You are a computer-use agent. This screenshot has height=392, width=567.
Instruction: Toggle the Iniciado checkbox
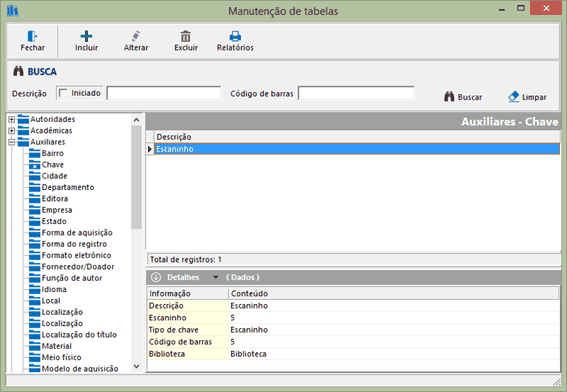pos(63,93)
